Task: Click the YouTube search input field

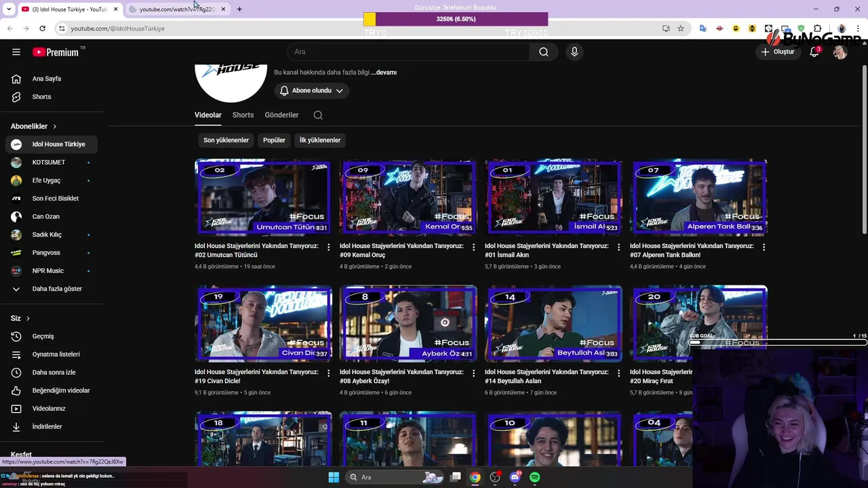Action: click(408, 52)
